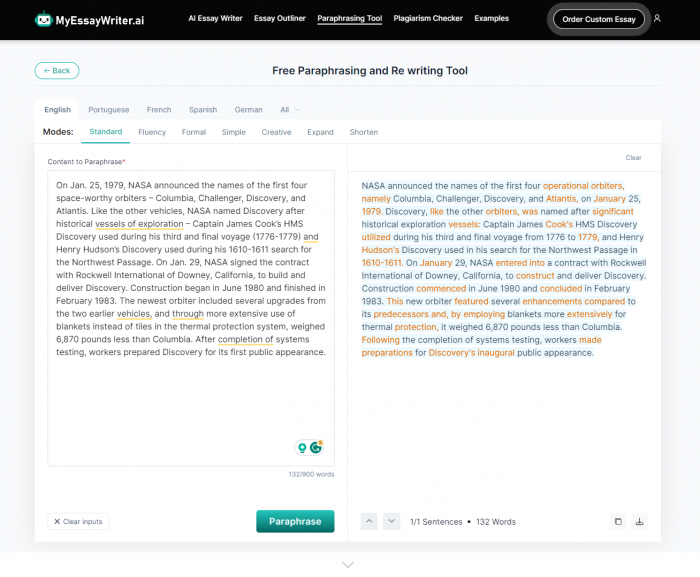Viewport: 700px width, 577px height.
Task: Click highlighted word 'predecessors' in output
Action: tap(401, 314)
